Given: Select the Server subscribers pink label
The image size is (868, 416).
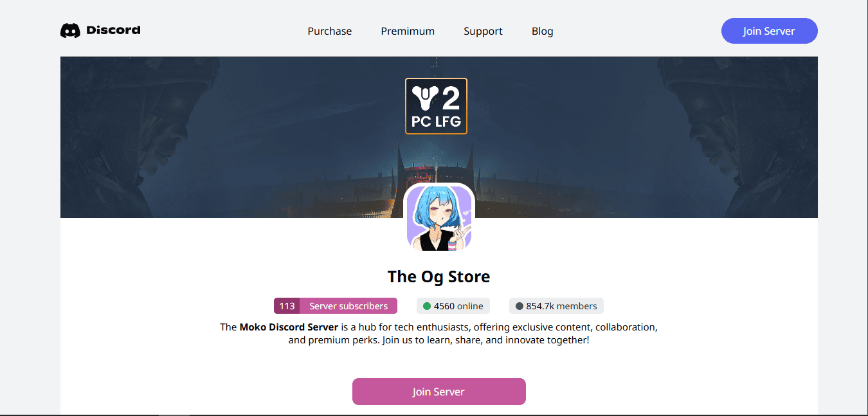Looking at the screenshot, I should (x=348, y=306).
